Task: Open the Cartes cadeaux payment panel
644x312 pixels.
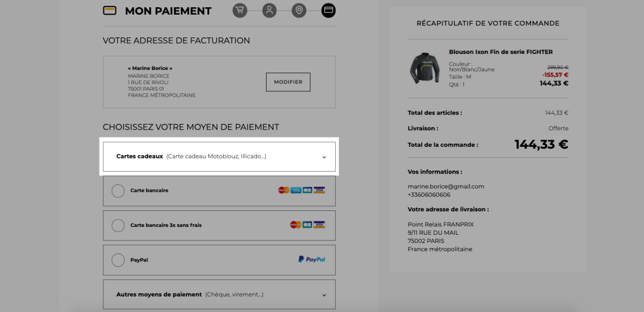Action: [x=219, y=156]
